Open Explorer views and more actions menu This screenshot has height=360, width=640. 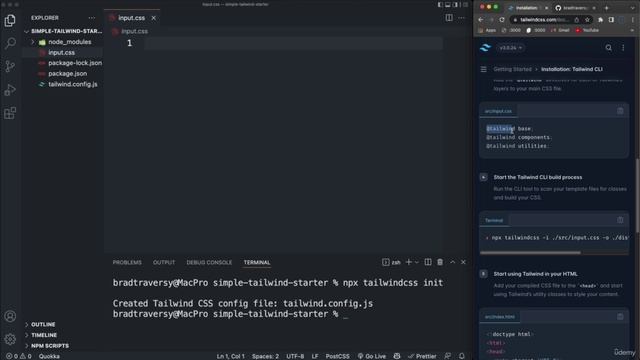(91, 18)
